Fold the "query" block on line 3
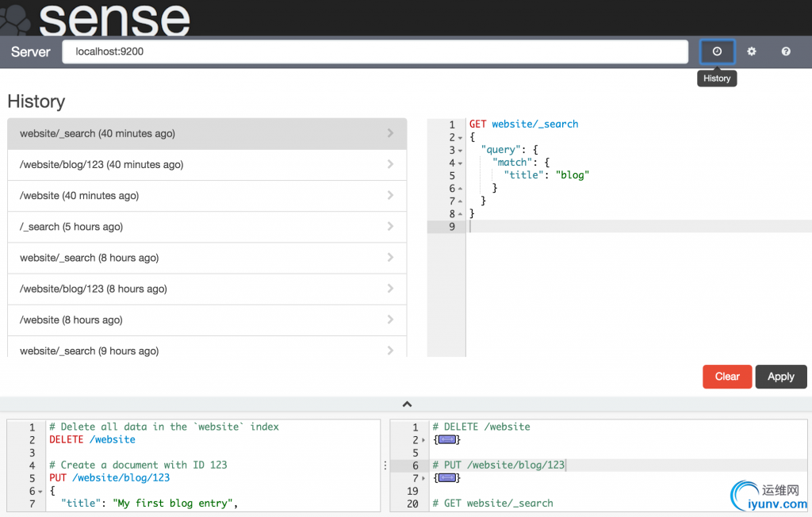Image resolution: width=812 pixels, height=517 pixels. (x=461, y=150)
